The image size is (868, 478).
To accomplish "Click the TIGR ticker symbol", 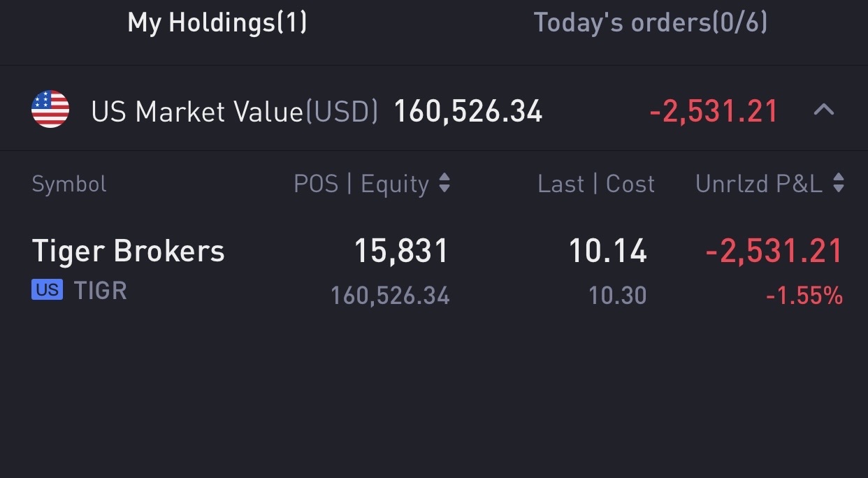I will tap(101, 291).
